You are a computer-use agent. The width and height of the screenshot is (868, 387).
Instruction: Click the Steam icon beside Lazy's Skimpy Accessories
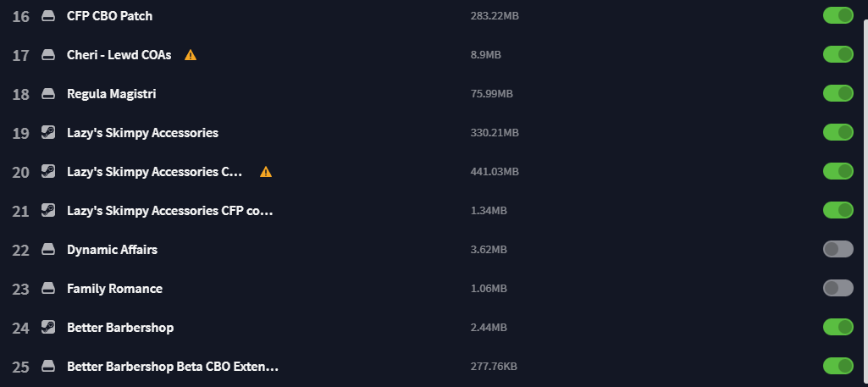[x=48, y=133]
